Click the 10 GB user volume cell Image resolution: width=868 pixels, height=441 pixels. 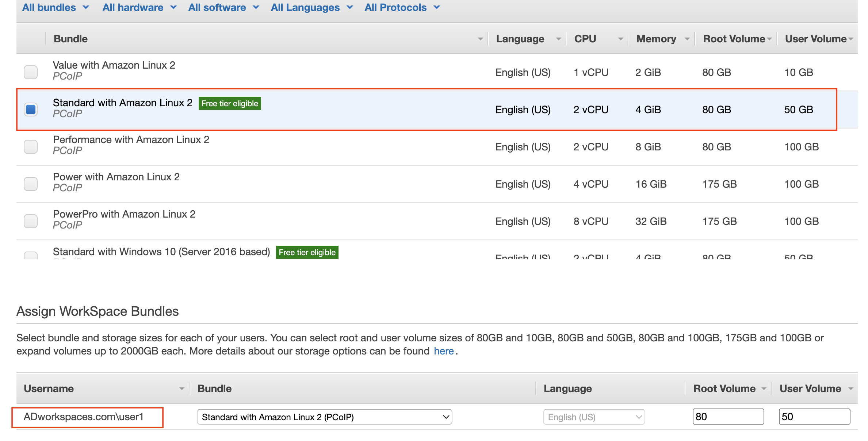click(x=799, y=72)
